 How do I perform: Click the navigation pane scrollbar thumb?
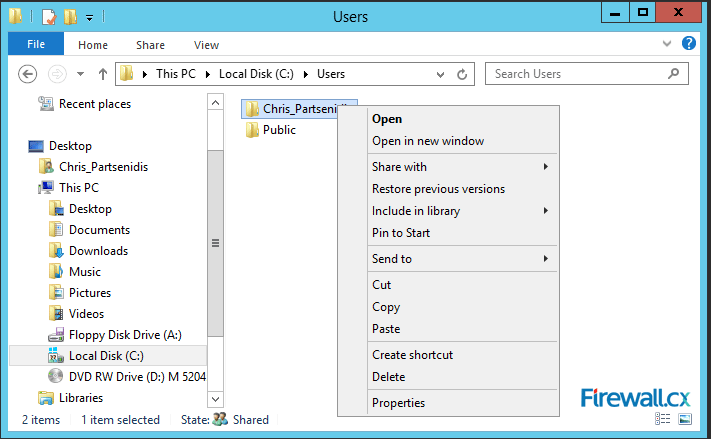[x=215, y=243]
